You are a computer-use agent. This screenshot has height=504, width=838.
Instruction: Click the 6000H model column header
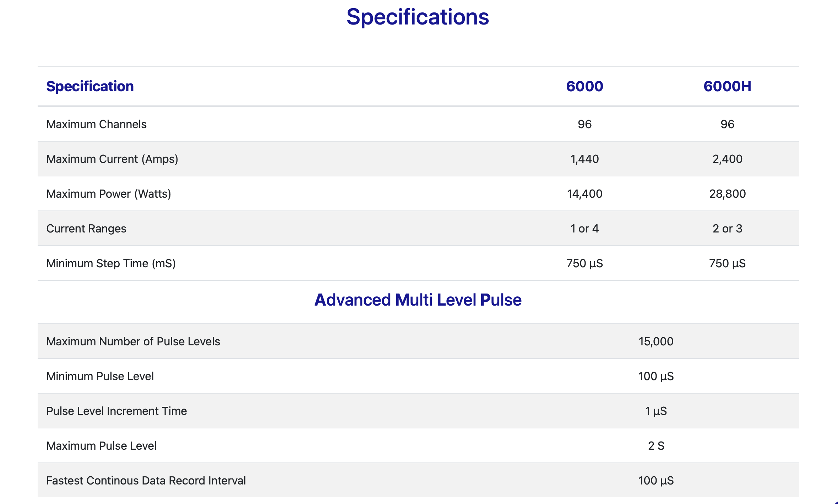[727, 86]
